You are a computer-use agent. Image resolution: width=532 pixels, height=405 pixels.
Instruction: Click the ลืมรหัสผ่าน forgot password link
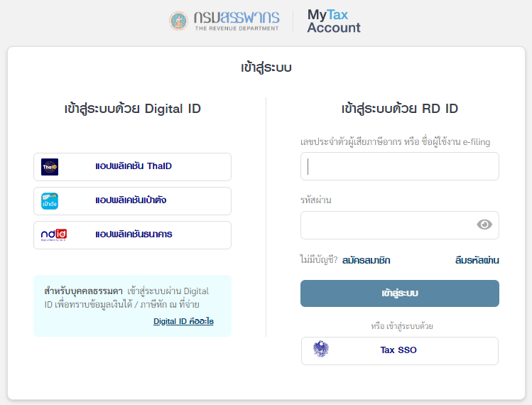coord(477,260)
